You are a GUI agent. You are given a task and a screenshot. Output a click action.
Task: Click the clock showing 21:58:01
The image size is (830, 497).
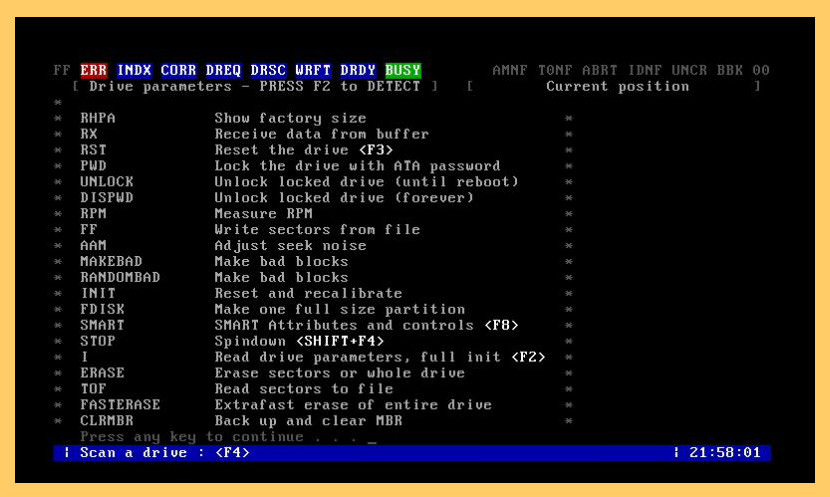point(725,453)
